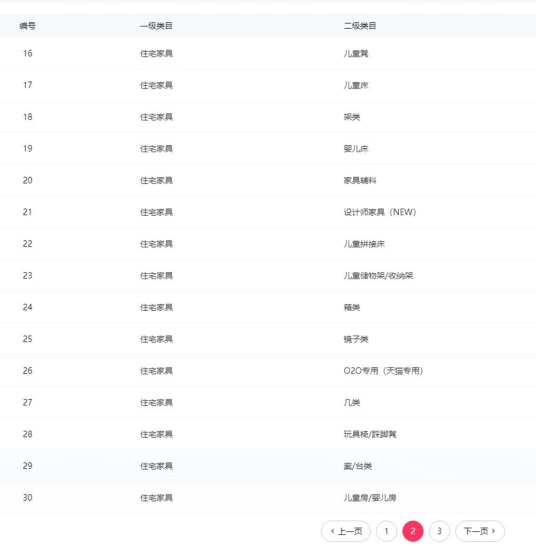Image resolution: width=536 pixels, height=550 pixels.
Task: Select row 25 镜子类
Action: click(268, 339)
